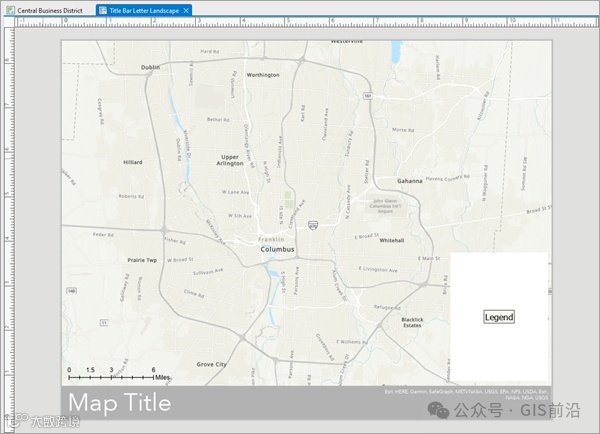Click the Refugee Rd road label

pyautogui.click(x=387, y=307)
